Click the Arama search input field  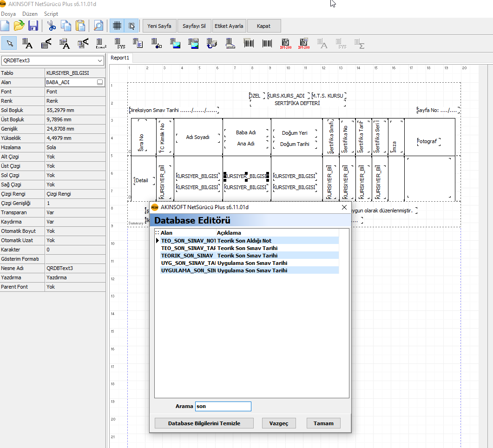click(223, 406)
